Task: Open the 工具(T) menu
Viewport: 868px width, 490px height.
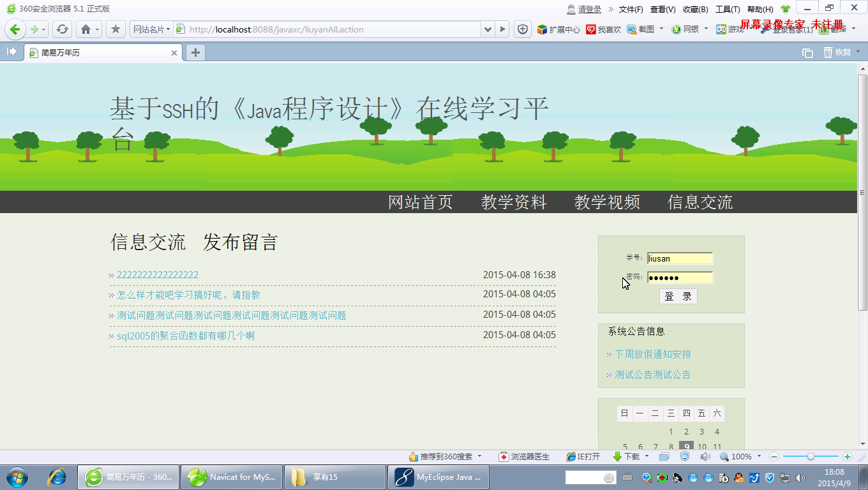Action: (x=728, y=9)
